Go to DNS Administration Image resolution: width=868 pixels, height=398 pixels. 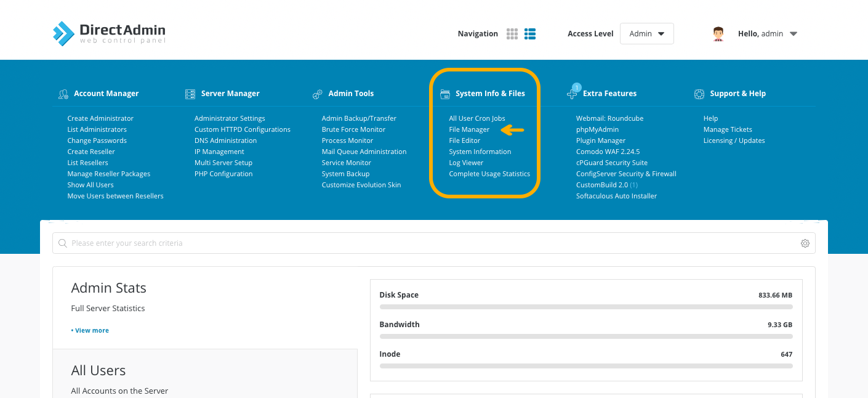(226, 140)
